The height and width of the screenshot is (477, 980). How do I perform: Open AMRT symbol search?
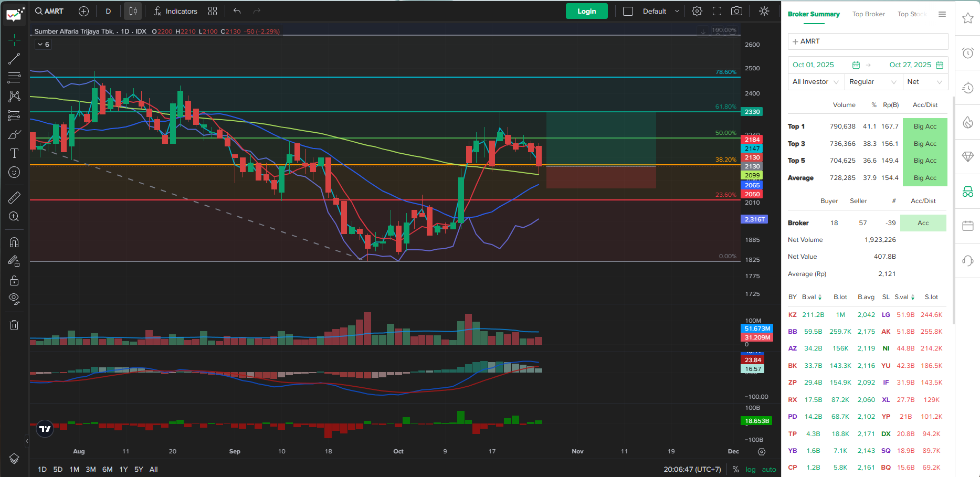[49, 11]
